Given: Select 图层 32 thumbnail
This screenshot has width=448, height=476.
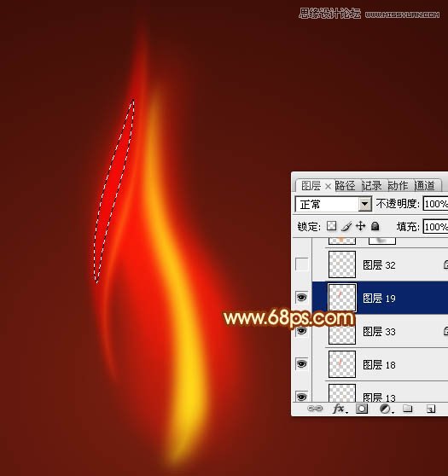Looking at the screenshot, I should (x=342, y=264).
